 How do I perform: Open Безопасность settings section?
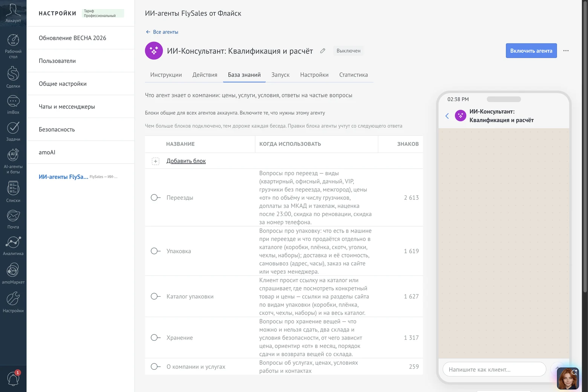pyautogui.click(x=81, y=129)
